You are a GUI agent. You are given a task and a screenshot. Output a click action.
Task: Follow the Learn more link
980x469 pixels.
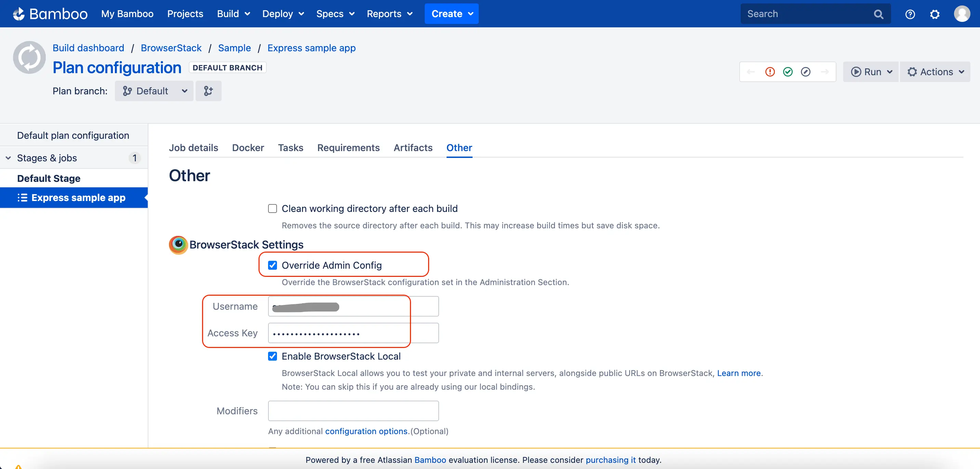tap(739, 373)
